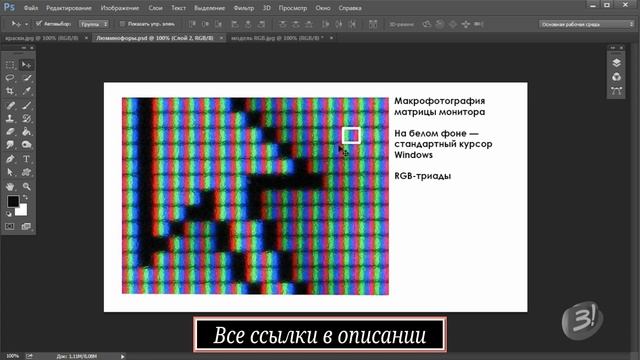
Task: Click the Auto-Align Layers icon
Action: coord(373,24)
